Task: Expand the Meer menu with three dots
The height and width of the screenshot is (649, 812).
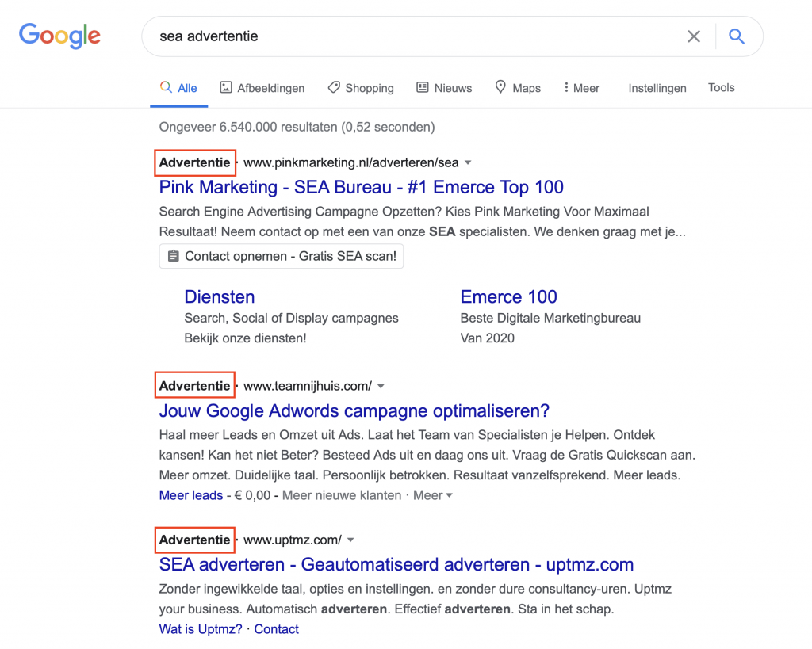Action: pos(581,88)
